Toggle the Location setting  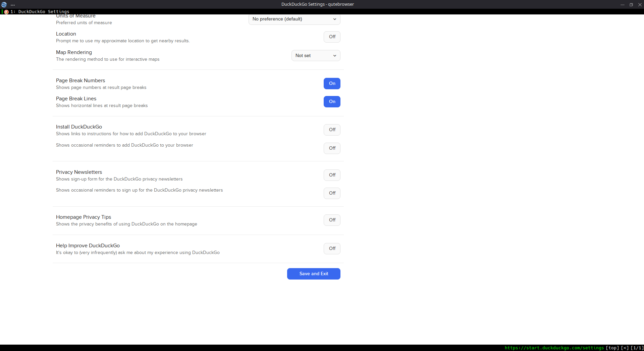point(332,37)
